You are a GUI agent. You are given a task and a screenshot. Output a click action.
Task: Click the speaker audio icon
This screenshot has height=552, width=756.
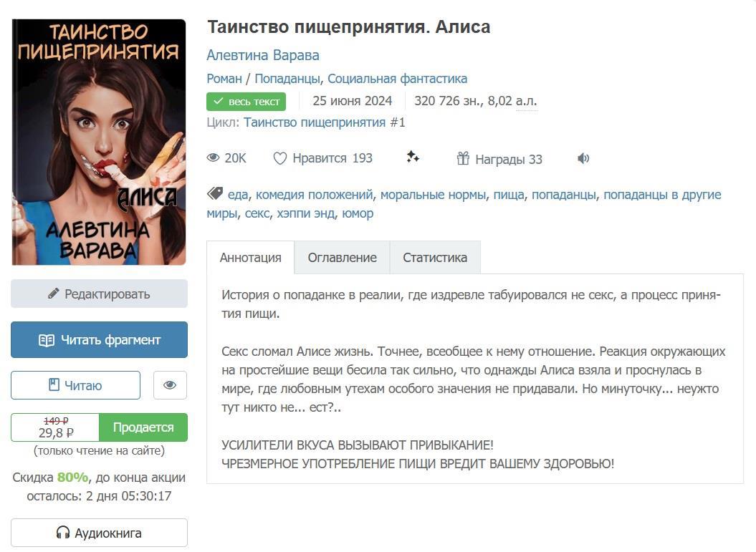click(583, 158)
